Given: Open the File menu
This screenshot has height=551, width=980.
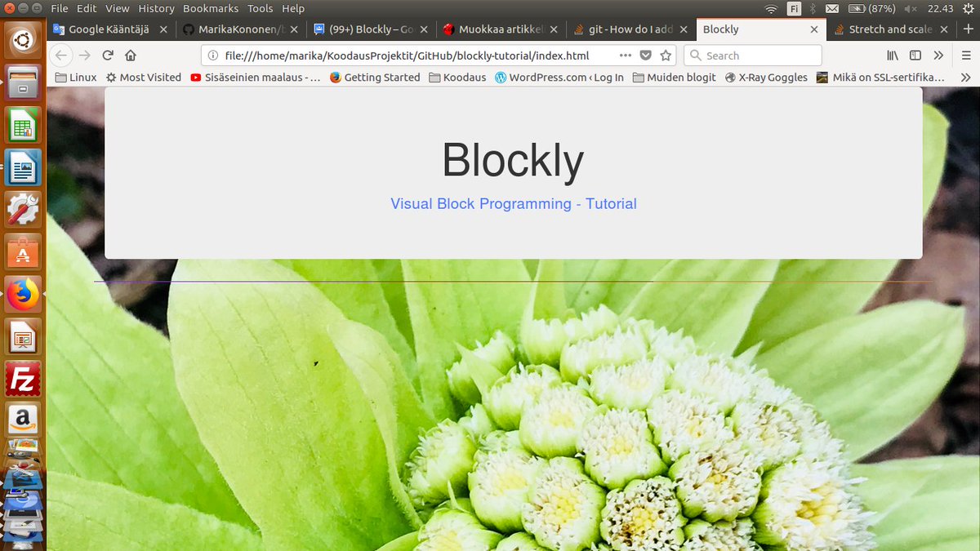Looking at the screenshot, I should click(59, 8).
